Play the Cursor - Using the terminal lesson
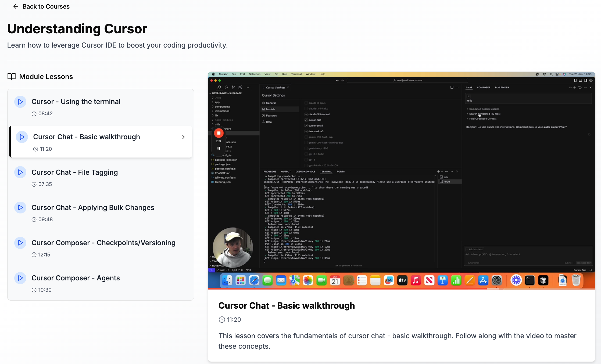The width and height of the screenshot is (601, 364). coord(20,102)
